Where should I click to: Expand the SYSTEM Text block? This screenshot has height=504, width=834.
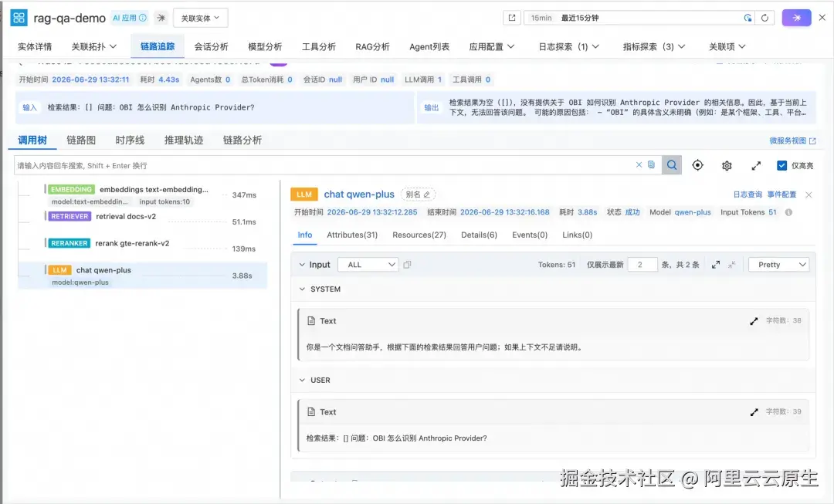[x=754, y=321]
